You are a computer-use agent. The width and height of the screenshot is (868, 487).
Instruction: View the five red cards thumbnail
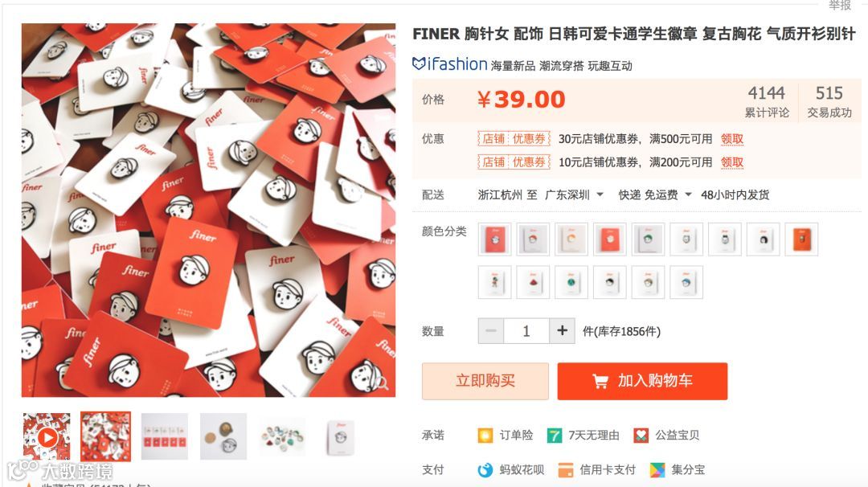tap(165, 437)
